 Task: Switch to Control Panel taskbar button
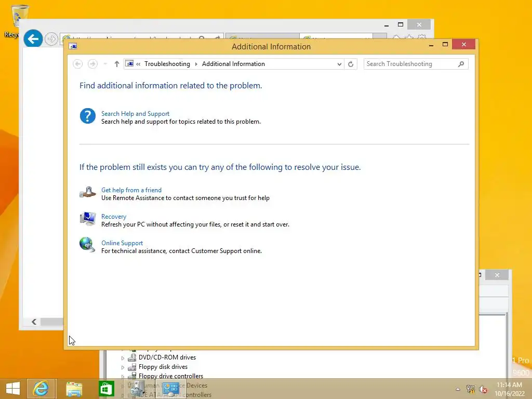170,389
